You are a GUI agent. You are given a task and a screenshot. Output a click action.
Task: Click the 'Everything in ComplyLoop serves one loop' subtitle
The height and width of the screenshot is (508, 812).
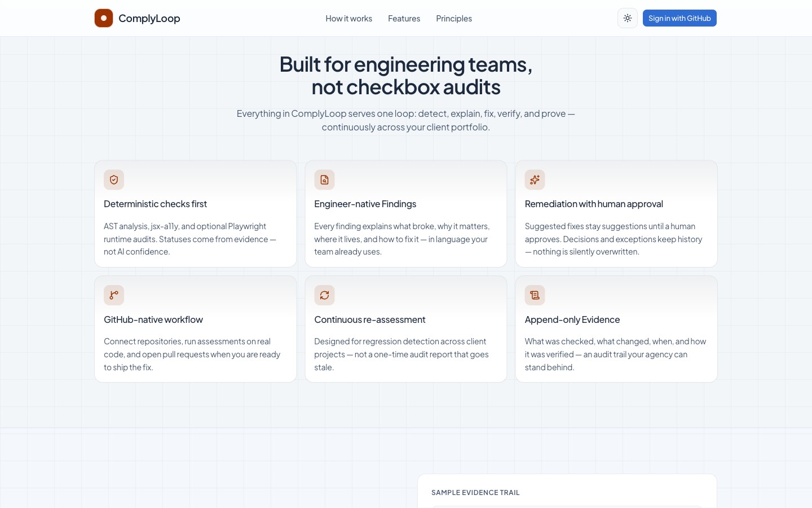(x=406, y=120)
